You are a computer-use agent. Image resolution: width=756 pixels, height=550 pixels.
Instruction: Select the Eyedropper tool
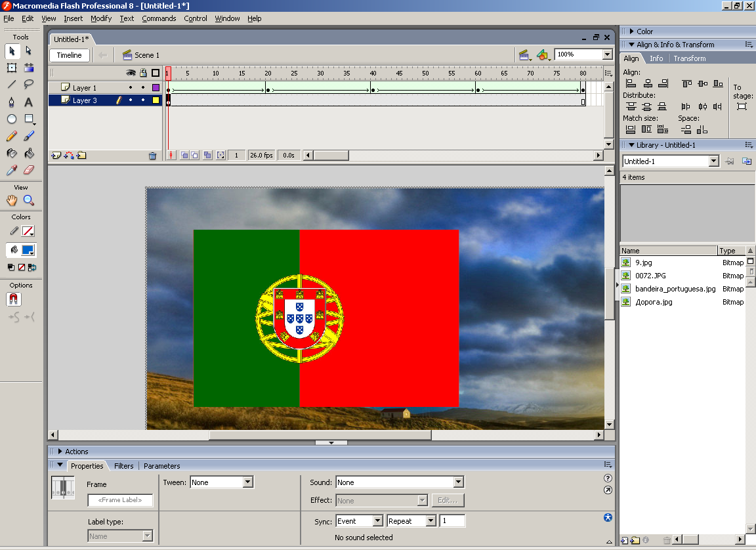[x=12, y=170]
